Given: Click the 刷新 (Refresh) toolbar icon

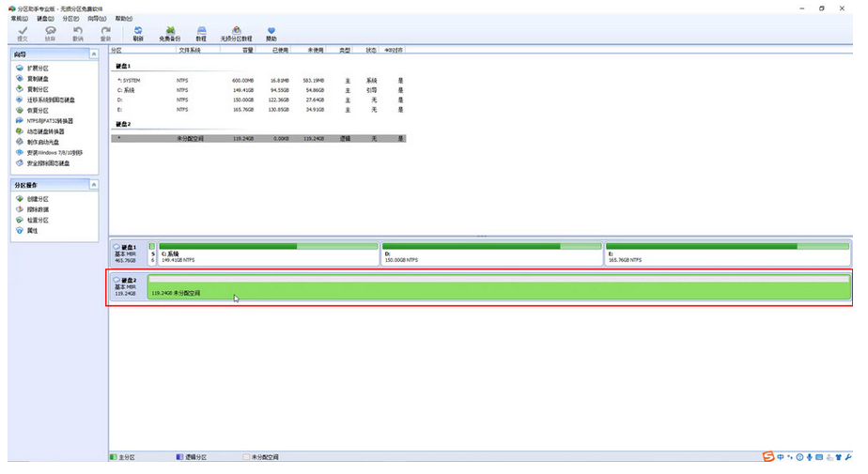Looking at the screenshot, I should tap(138, 33).
